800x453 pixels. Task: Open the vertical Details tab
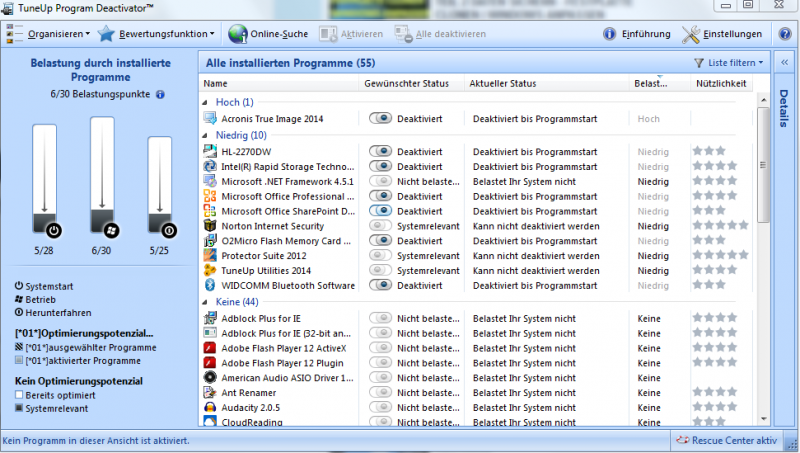784,108
